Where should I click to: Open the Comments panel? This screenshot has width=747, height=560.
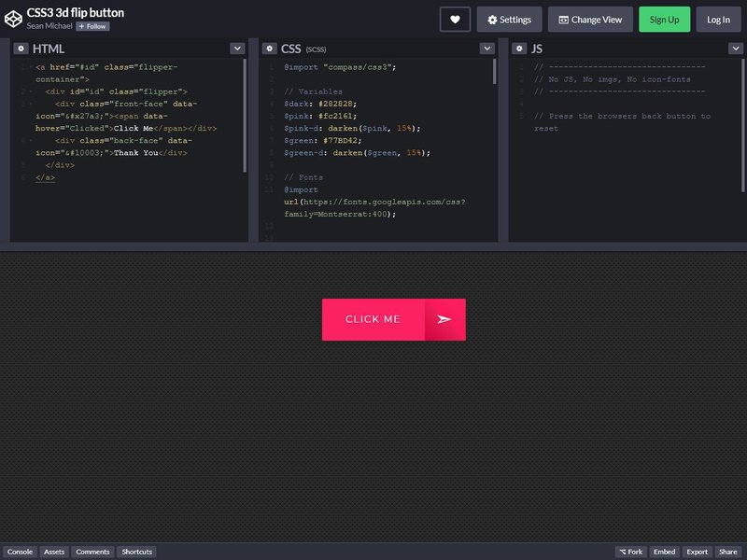click(x=92, y=552)
